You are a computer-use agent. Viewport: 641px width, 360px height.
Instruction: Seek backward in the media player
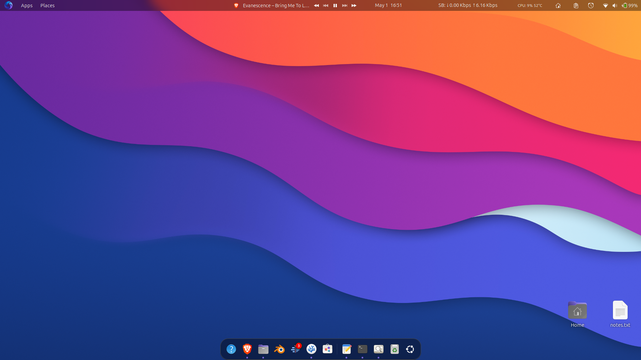coord(316,5)
